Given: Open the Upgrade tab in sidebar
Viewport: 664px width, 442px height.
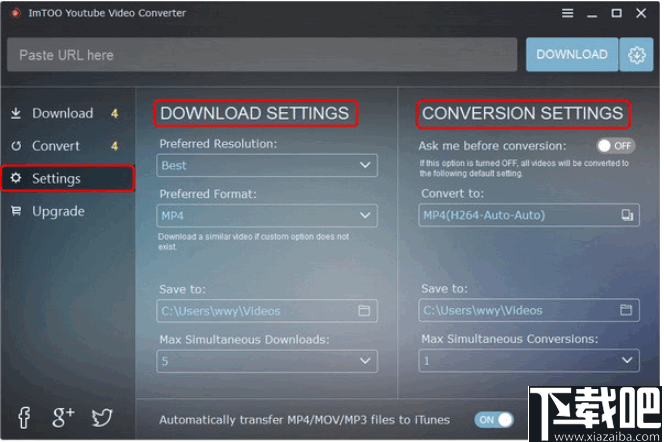Looking at the screenshot, I should tap(68, 211).
